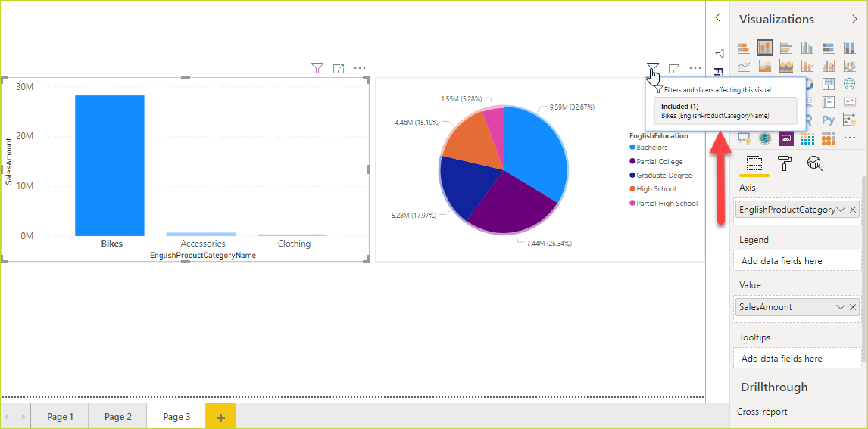The image size is (868, 429).
Task: Select the Accessories bar in chart
Action: [x=201, y=235]
